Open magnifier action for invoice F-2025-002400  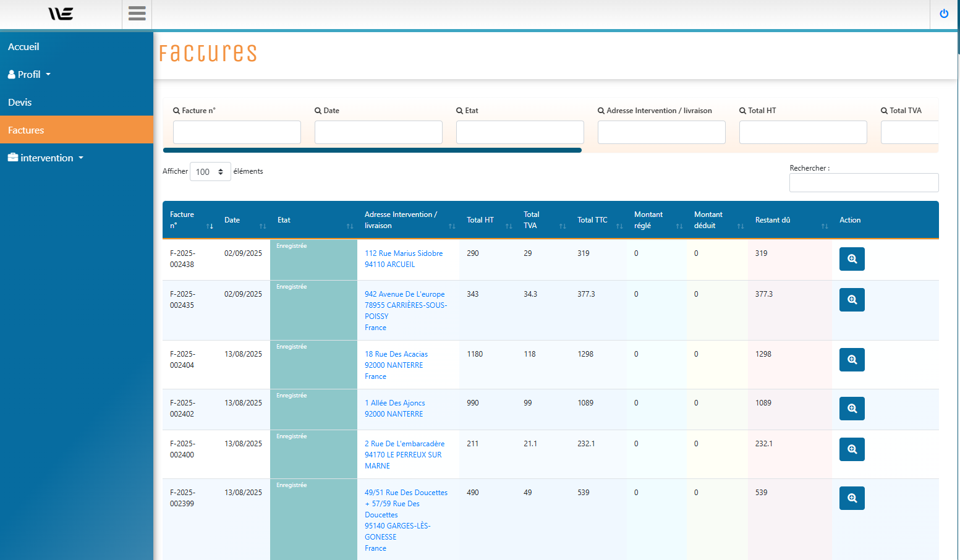point(851,449)
